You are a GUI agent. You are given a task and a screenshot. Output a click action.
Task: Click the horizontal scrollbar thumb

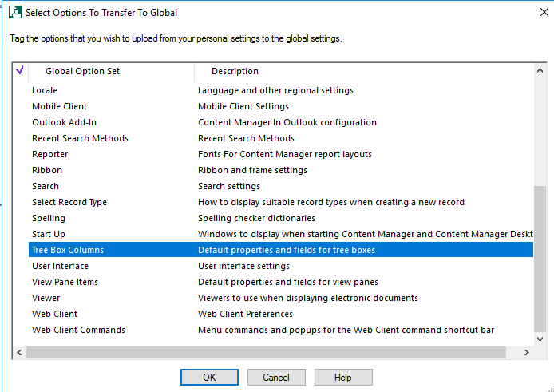pos(266,352)
